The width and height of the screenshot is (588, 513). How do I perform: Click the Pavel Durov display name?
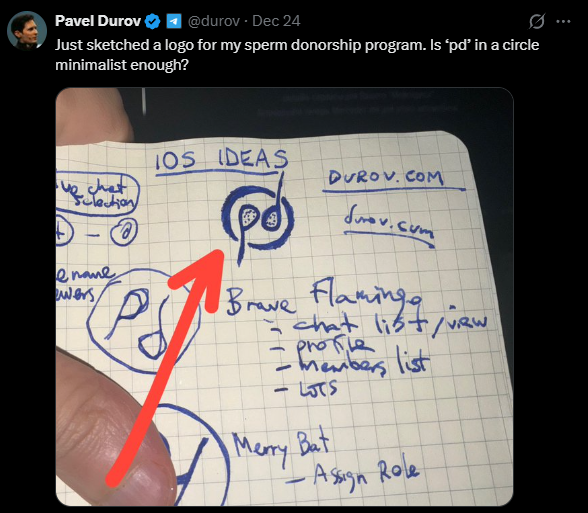click(x=98, y=21)
